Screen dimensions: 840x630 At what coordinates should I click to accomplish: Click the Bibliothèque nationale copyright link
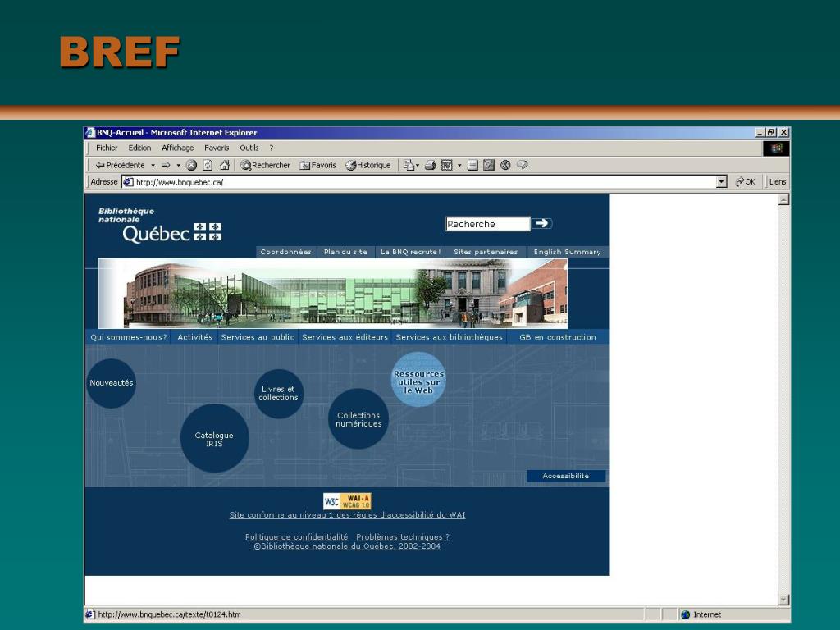coord(347,546)
